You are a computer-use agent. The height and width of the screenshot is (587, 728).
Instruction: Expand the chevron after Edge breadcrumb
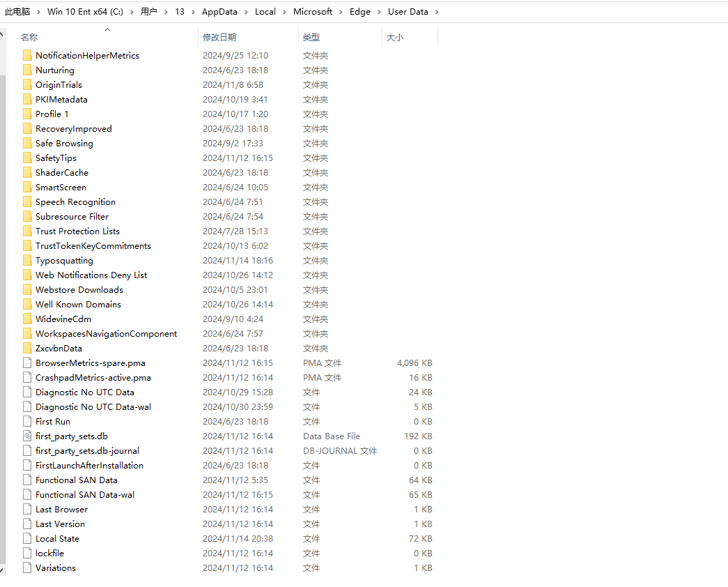point(379,12)
